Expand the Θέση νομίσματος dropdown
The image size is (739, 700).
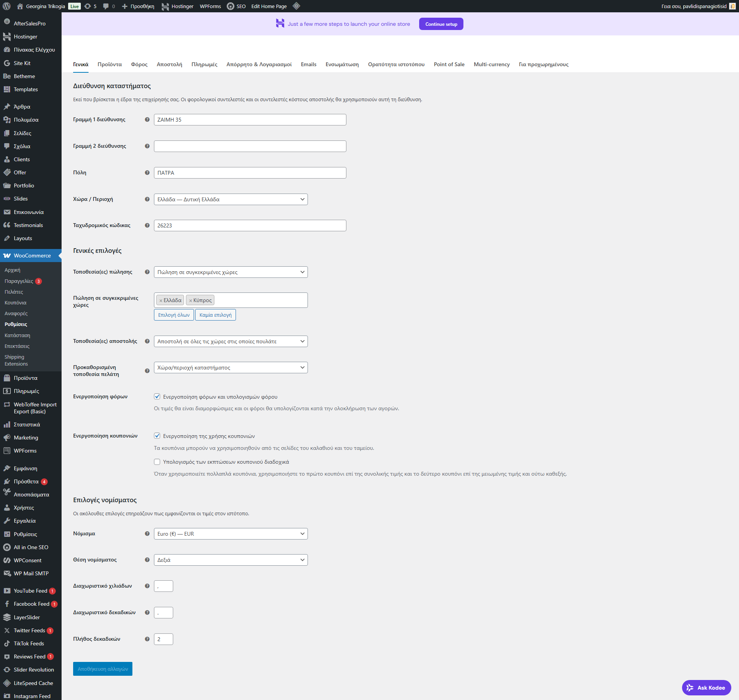click(231, 560)
